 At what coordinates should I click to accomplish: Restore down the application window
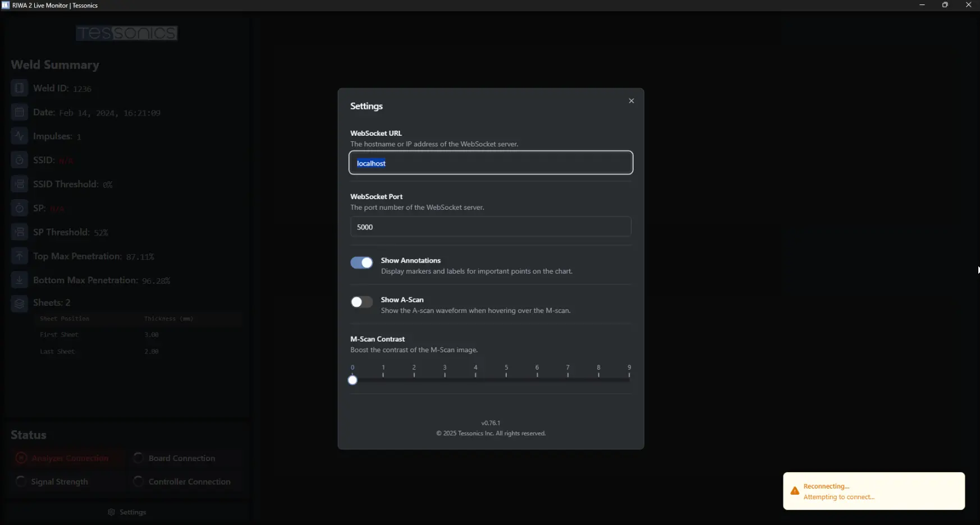[945, 5]
